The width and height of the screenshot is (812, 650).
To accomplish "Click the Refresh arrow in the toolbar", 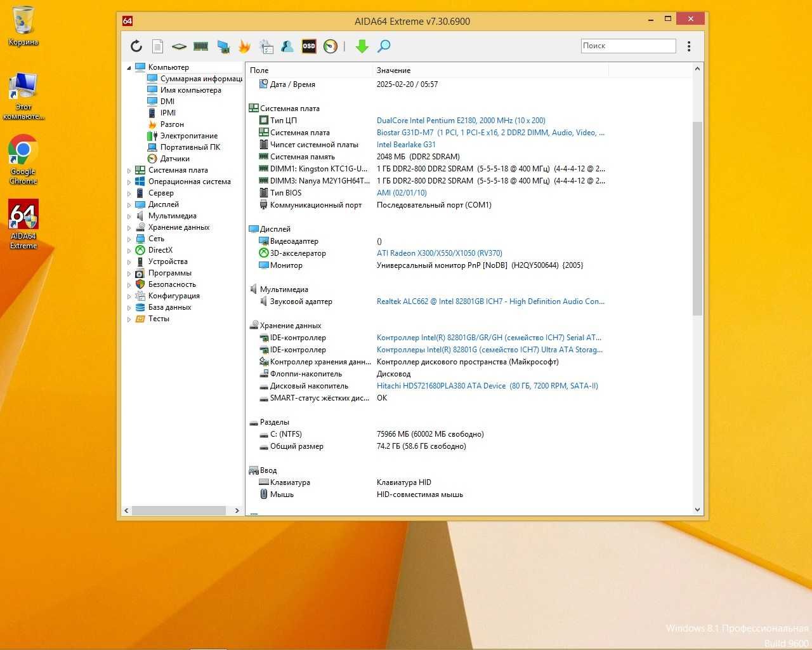I will pos(136,46).
